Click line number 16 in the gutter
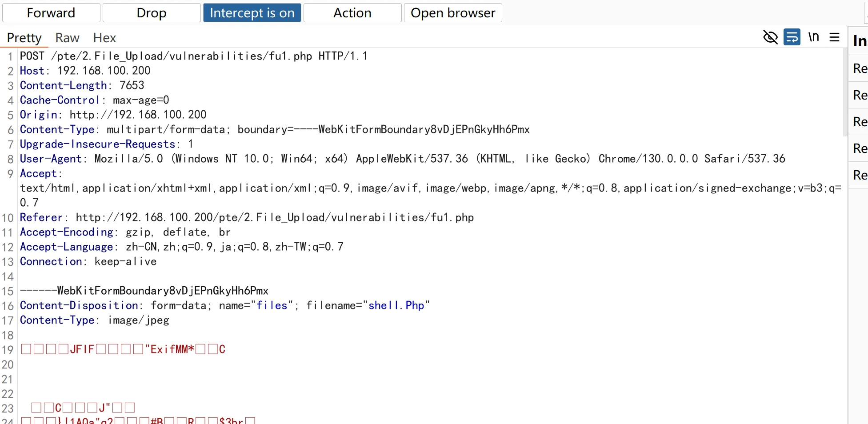The height and width of the screenshot is (424, 868). (8, 305)
